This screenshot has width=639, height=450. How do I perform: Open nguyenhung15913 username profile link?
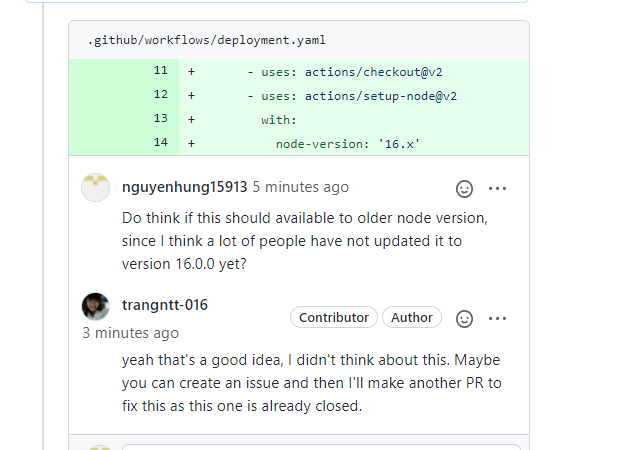184,187
